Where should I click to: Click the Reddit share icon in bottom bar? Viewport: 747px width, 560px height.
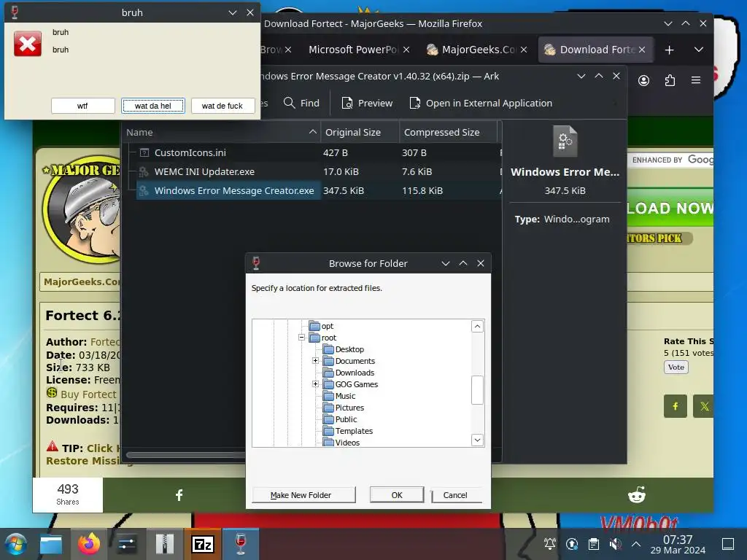point(637,495)
